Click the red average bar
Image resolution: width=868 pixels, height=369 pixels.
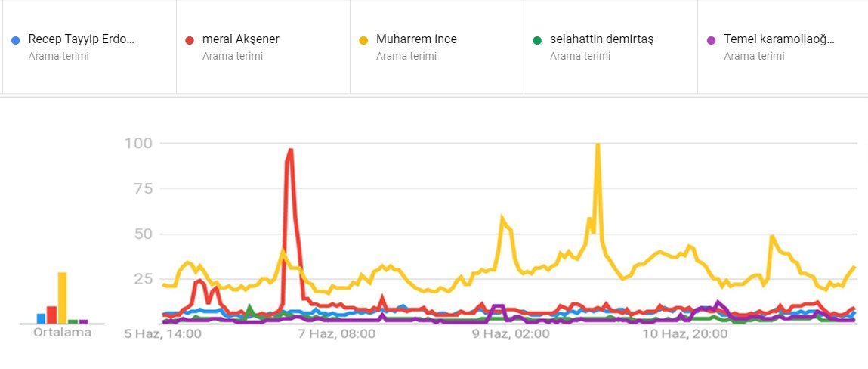pos(51,315)
